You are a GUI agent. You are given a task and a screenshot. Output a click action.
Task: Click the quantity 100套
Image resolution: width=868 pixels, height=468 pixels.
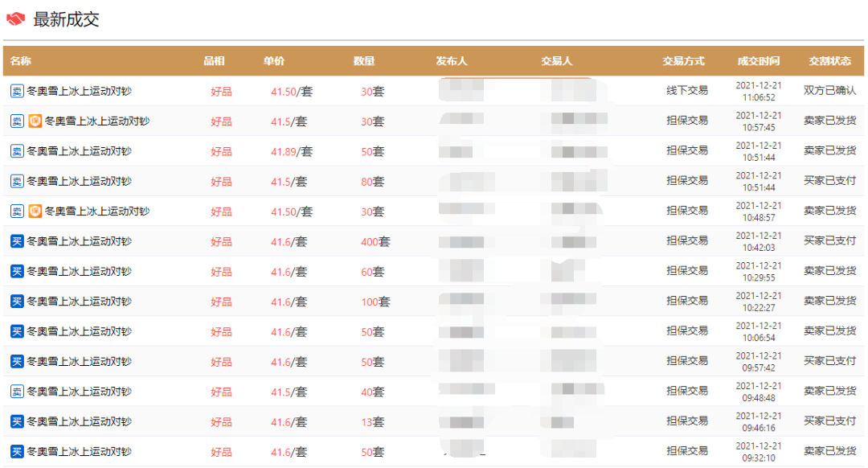tap(376, 302)
